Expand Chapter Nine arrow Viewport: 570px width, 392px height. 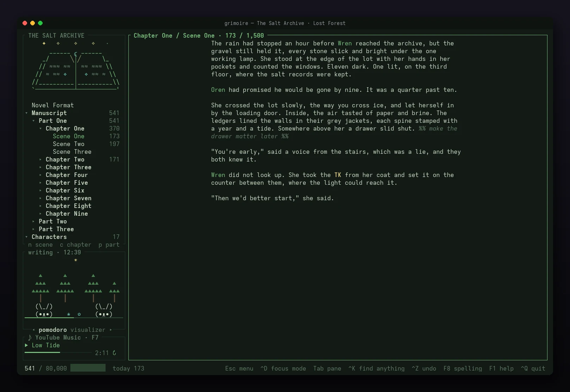pos(40,214)
